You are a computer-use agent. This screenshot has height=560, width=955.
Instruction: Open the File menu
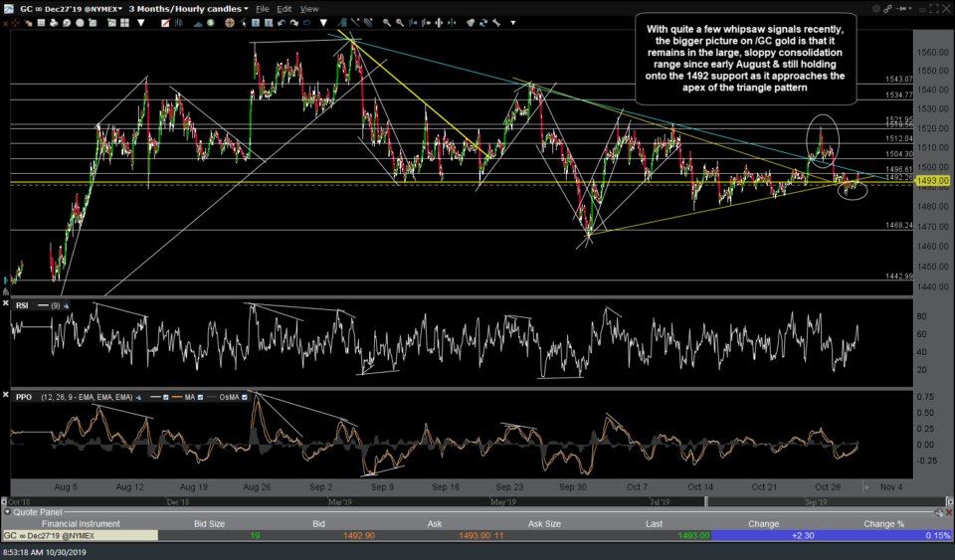coord(265,8)
